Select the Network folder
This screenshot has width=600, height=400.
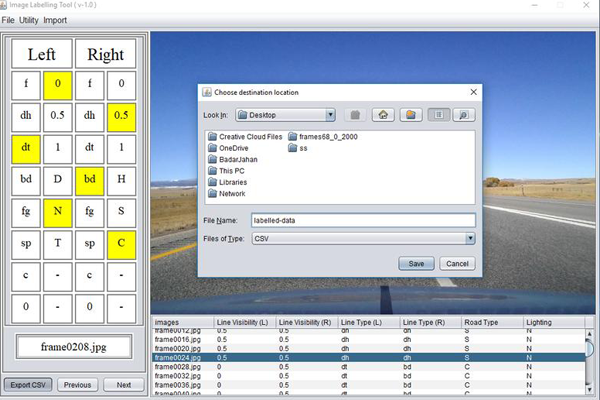[227, 194]
